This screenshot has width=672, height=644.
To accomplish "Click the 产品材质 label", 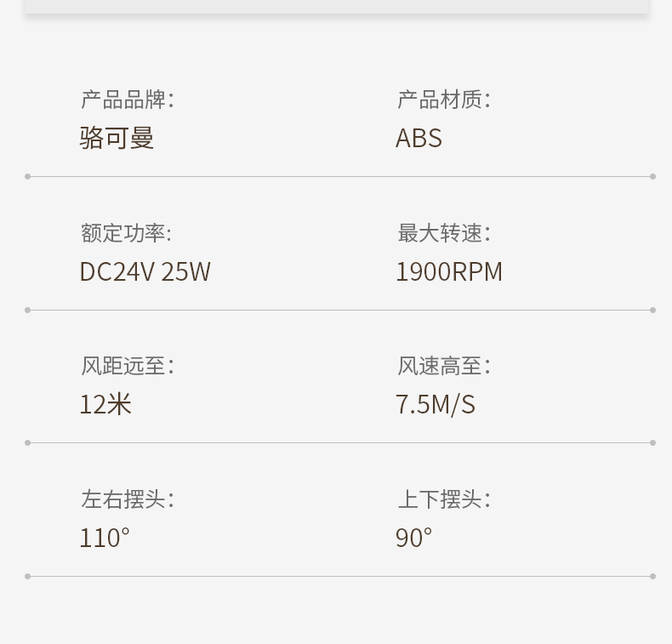I will point(444,100).
